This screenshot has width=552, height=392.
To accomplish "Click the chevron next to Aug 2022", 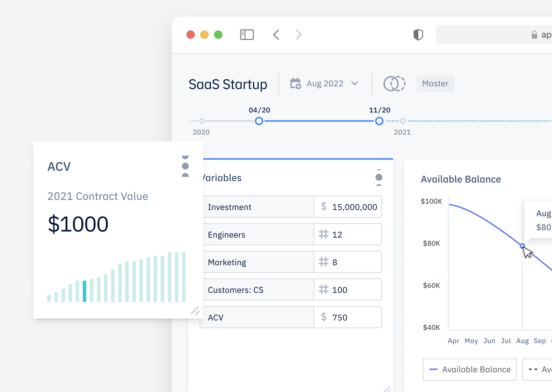I will coord(355,84).
